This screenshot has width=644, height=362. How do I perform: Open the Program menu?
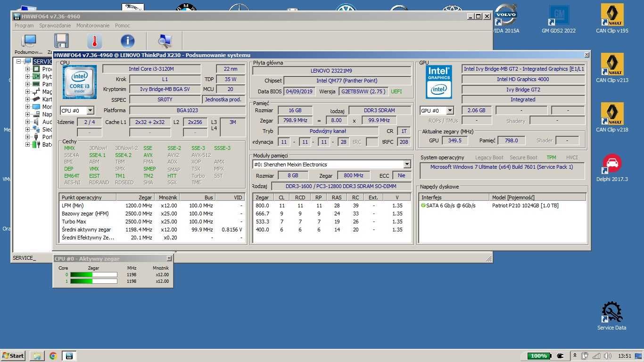[24, 25]
